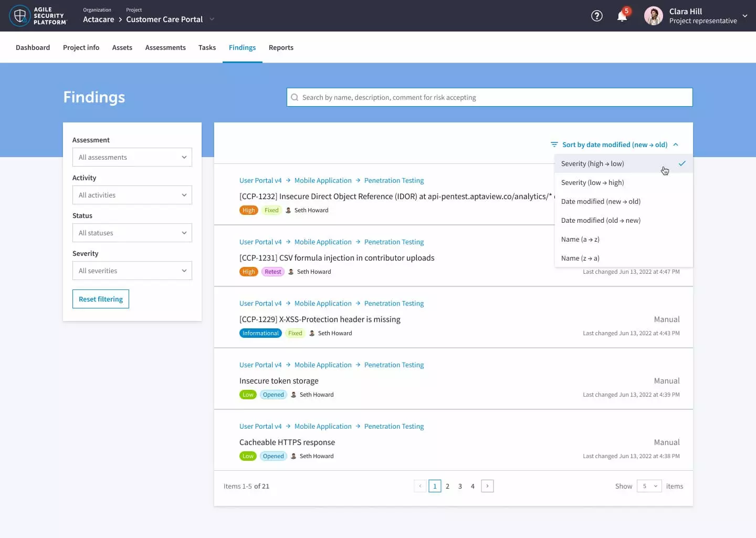
Task: Open the Assessments tab
Action: pyautogui.click(x=165, y=47)
